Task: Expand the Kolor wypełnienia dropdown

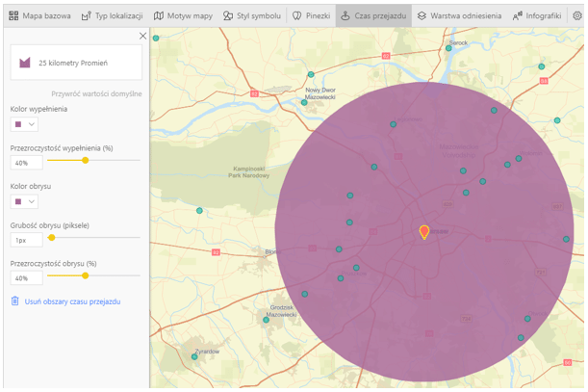Action: pyautogui.click(x=24, y=124)
